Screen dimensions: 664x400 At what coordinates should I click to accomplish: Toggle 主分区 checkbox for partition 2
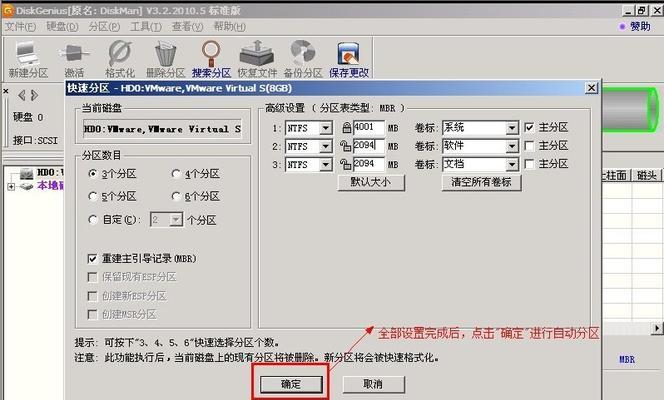click(529, 146)
